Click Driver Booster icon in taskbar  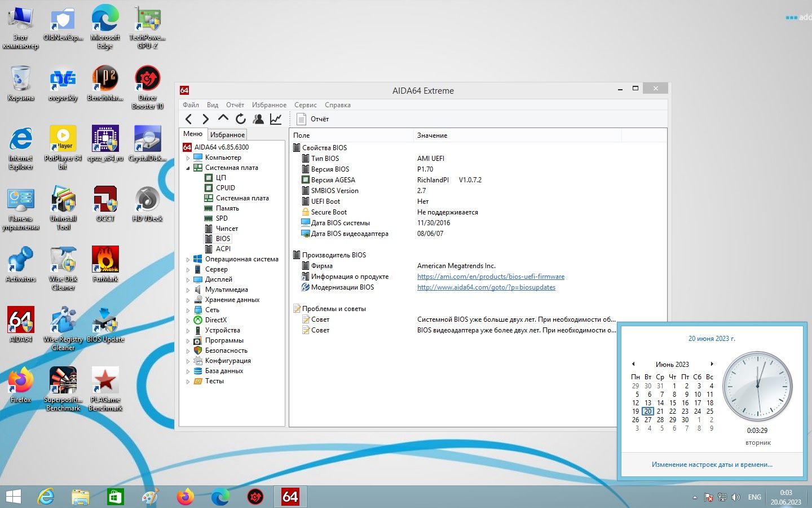pos(255,497)
